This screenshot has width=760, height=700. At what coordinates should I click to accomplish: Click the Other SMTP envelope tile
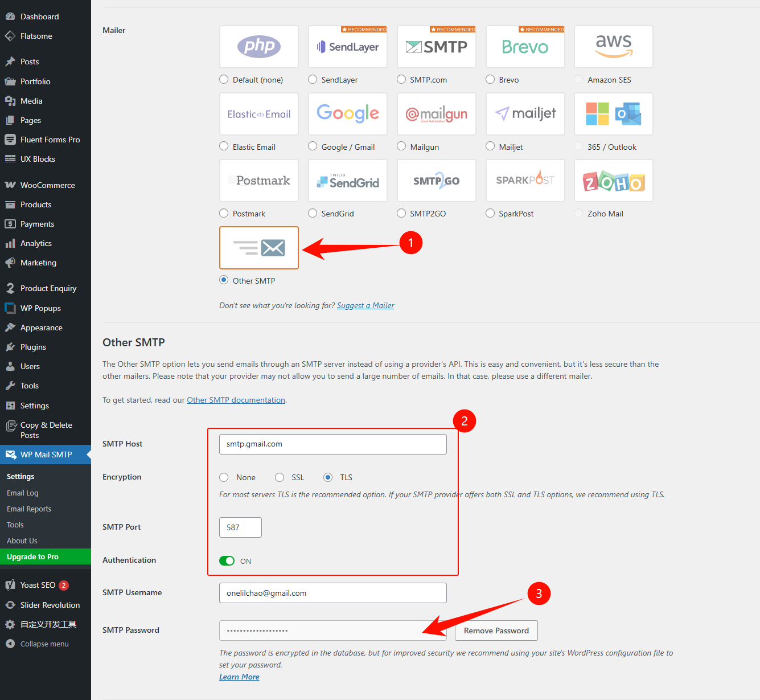pyautogui.click(x=258, y=248)
